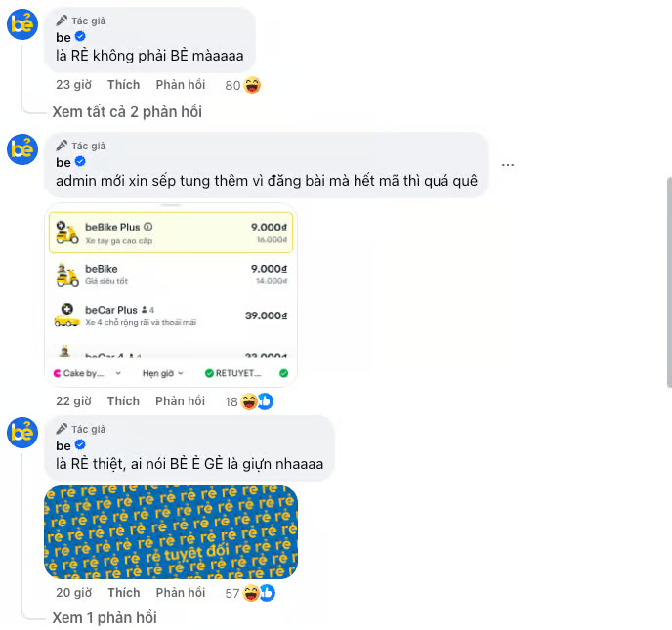Click the reactions icons next to 57
The image size is (672, 630).
259,593
